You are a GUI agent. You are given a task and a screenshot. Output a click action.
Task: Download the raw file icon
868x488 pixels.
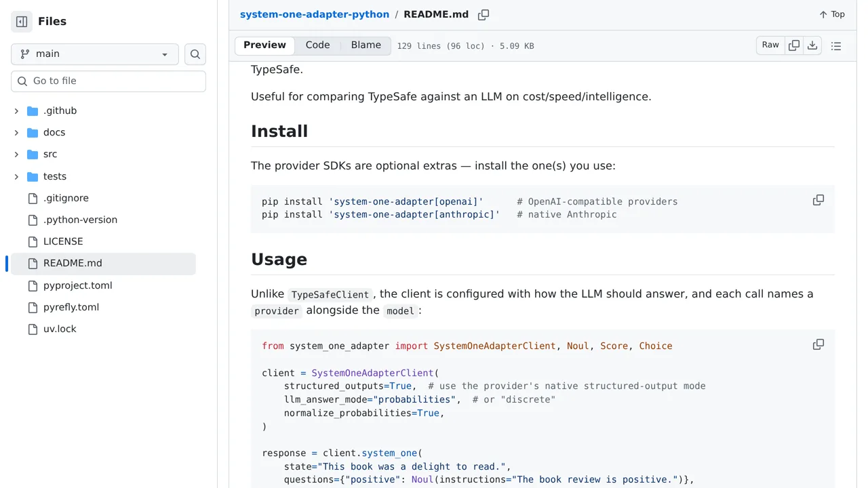(812, 45)
